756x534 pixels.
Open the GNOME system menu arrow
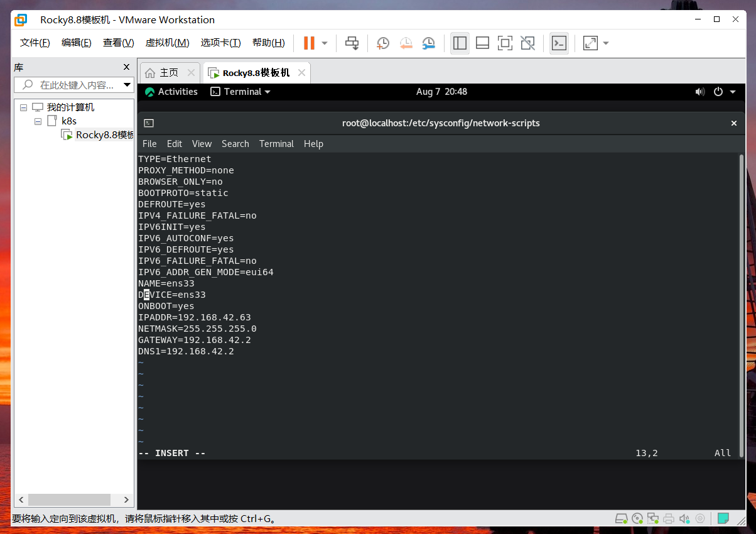tap(732, 92)
